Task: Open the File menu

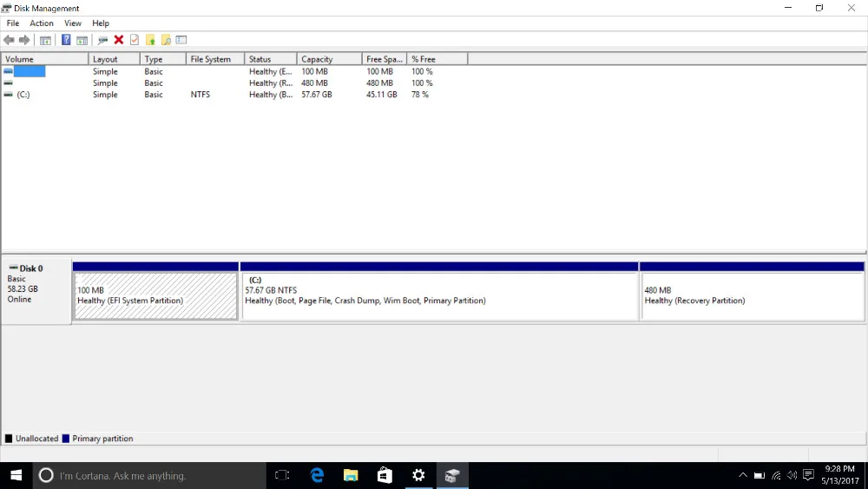Action: (13, 23)
